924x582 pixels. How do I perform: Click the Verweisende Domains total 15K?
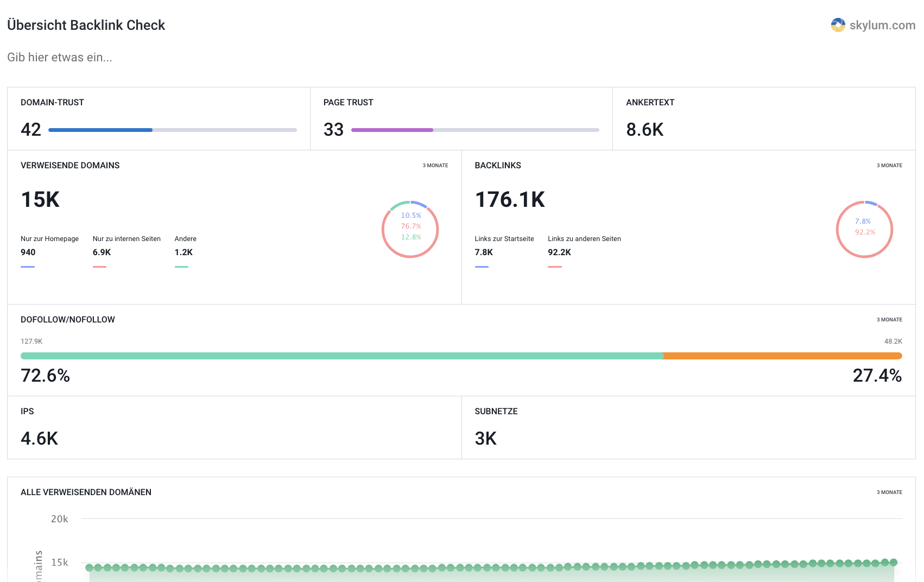(x=40, y=199)
